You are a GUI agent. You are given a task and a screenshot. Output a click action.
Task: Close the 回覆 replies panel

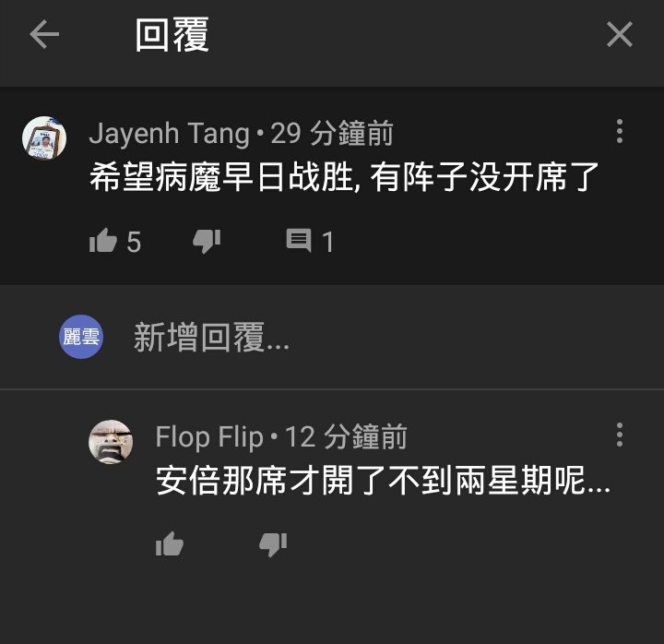coord(620,34)
